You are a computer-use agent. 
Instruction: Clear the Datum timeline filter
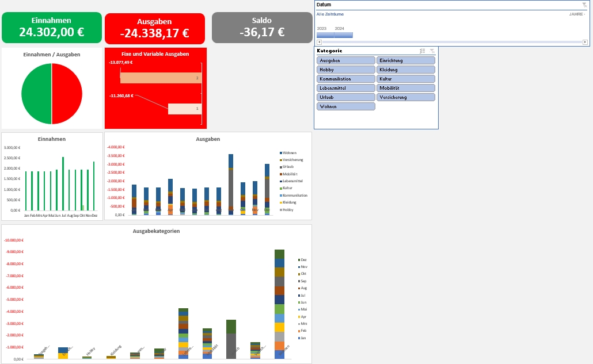click(x=585, y=5)
